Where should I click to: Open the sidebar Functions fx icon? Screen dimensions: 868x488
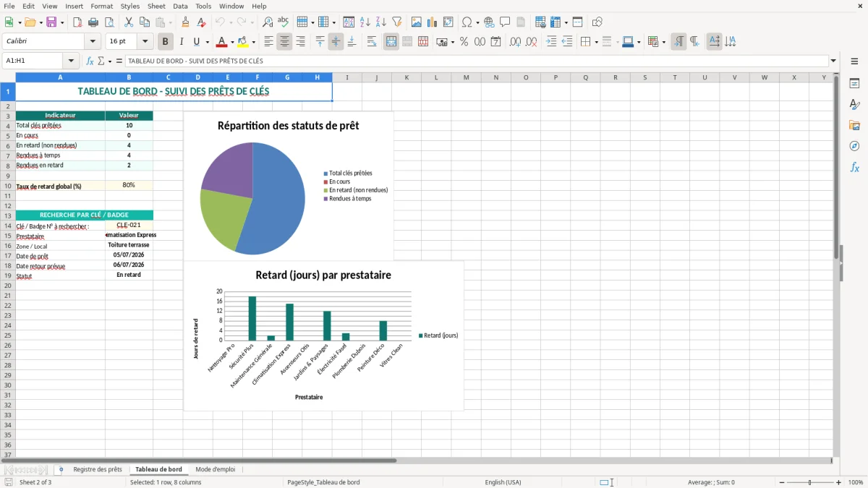point(854,167)
